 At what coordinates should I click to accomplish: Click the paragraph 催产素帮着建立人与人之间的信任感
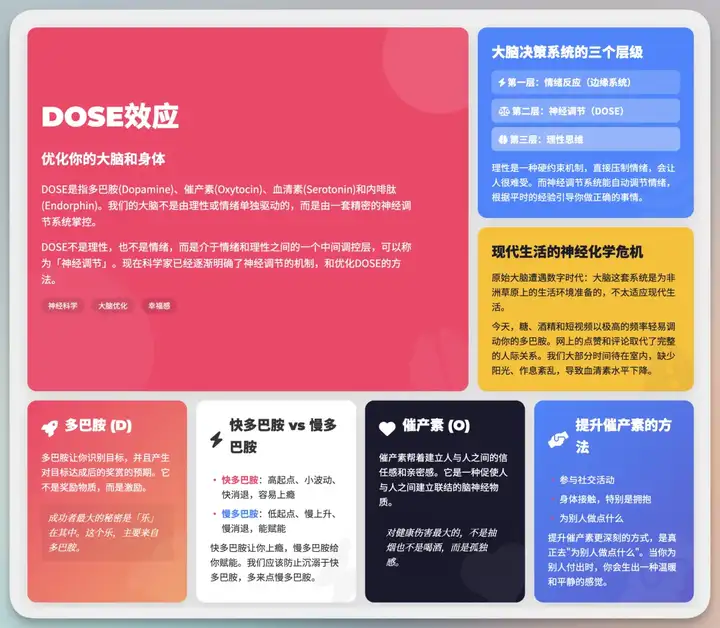click(443, 480)
